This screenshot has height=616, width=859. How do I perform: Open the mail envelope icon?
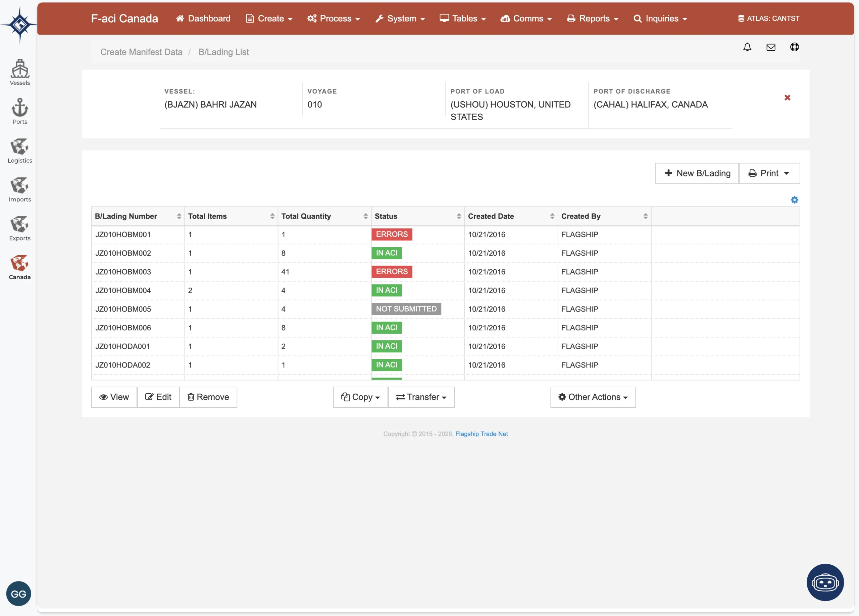point(770,47)
